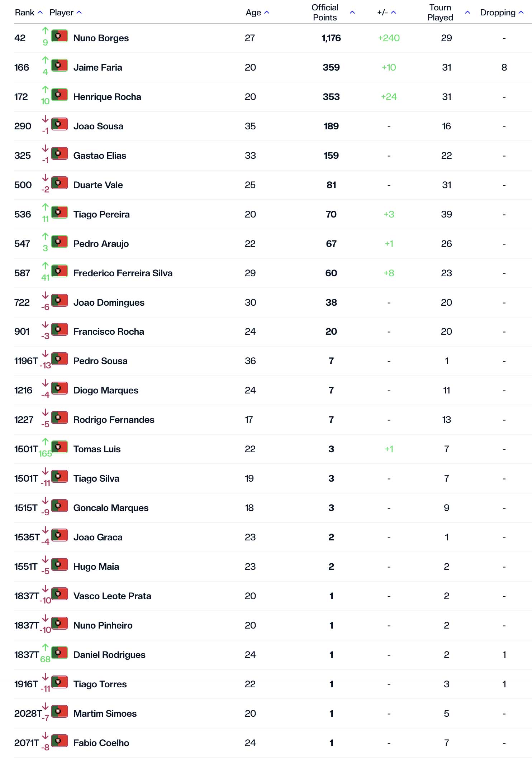
Task: Go to Tiago Pereira's profile
Action: pyautogui.click(x=101, y=214)
